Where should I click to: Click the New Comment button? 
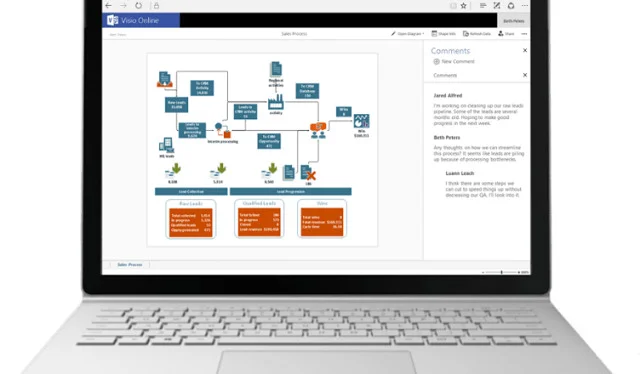[x=454, y=62]
